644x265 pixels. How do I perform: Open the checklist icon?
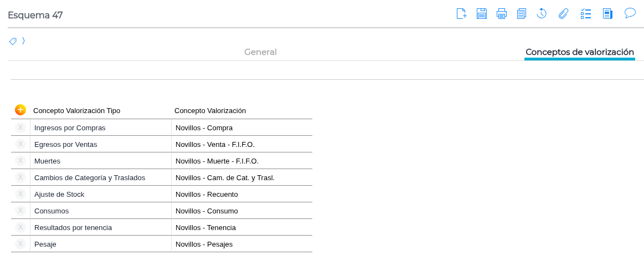[x=586, y=14]
